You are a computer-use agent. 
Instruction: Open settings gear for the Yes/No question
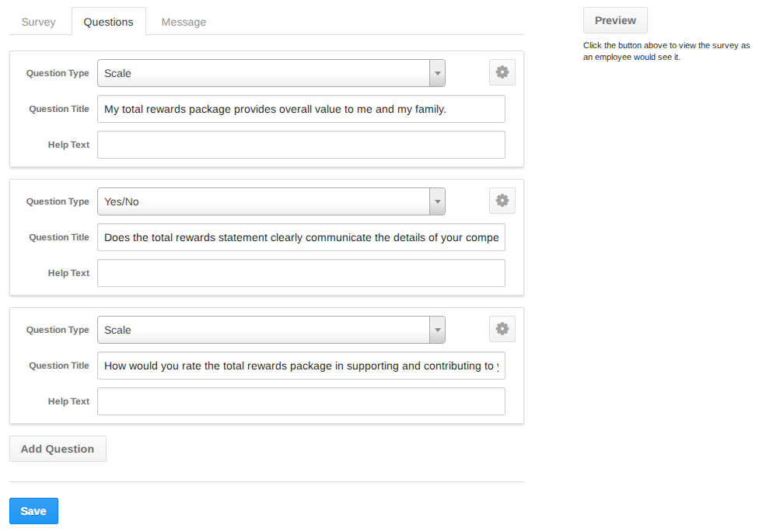pos(502,201)
